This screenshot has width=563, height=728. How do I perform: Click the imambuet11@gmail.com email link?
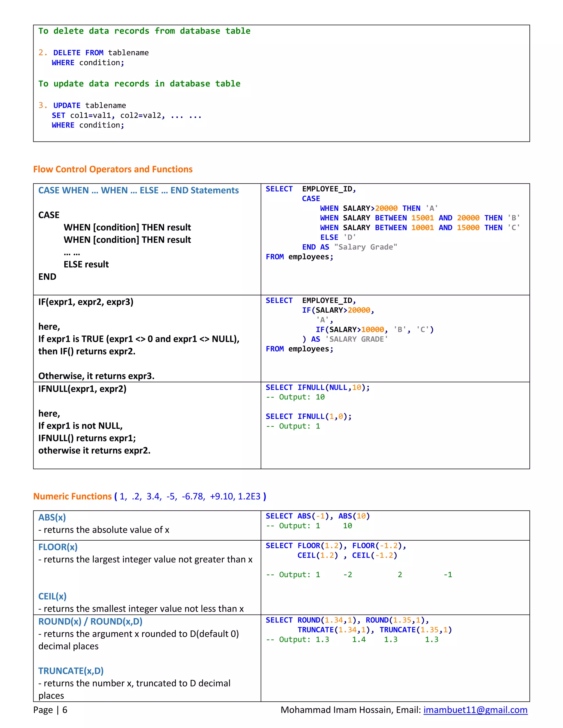pyautogui.click(x=475, y=710)
